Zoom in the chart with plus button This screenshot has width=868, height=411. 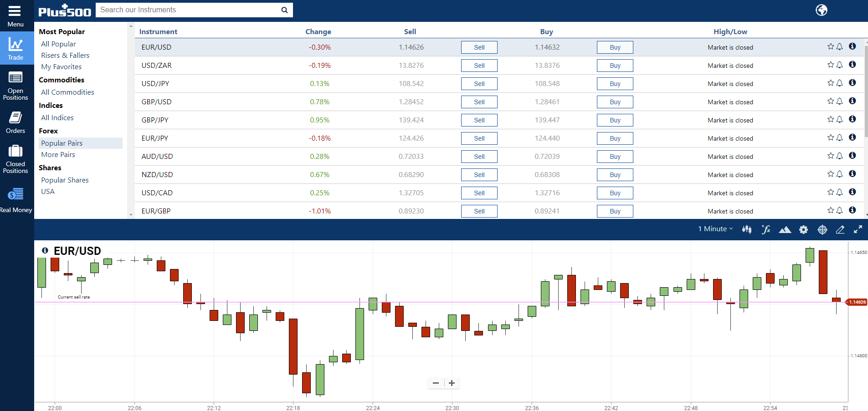452,383
